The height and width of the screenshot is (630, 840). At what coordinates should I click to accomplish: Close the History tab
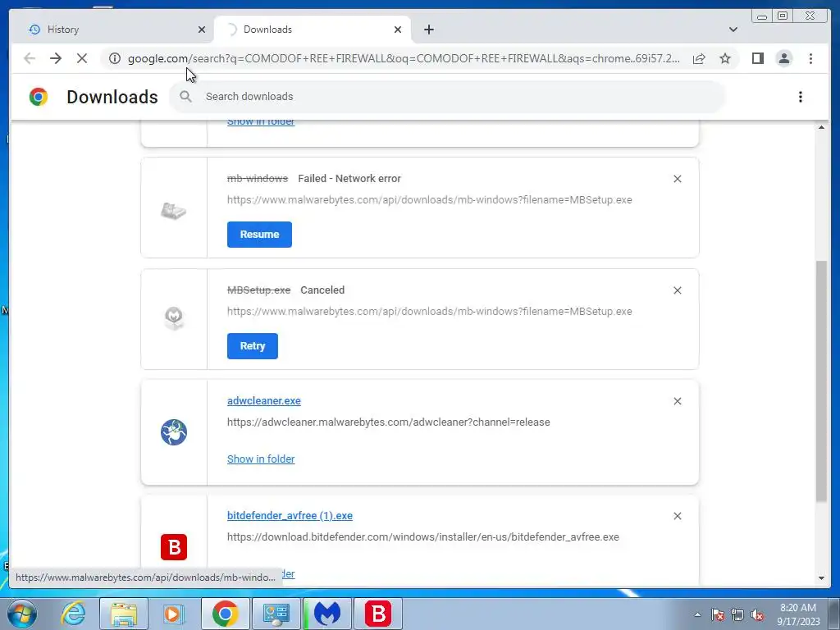pyautogui.click(x=202, y=30)
